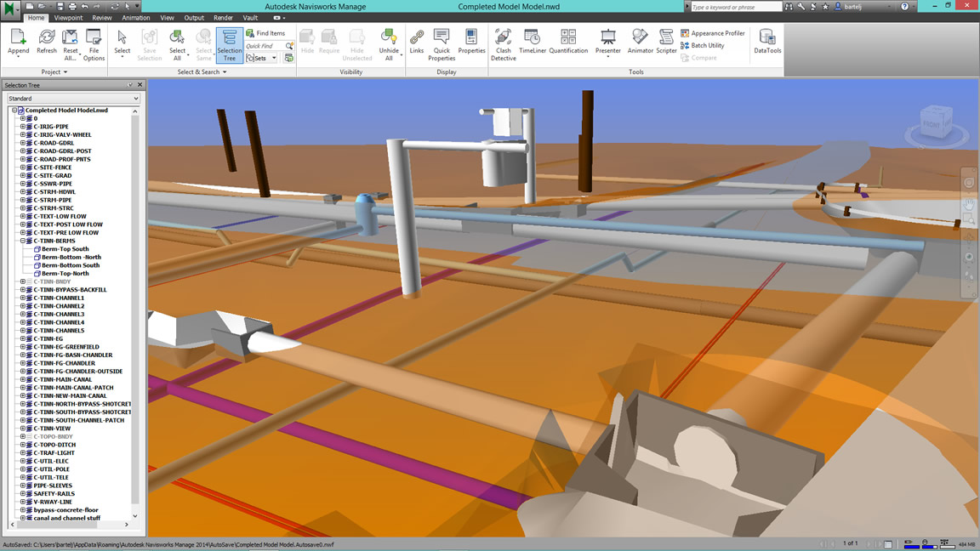Expand the SAFETY-RAILS layer
The image size is (980, 551).
[22, 493]
